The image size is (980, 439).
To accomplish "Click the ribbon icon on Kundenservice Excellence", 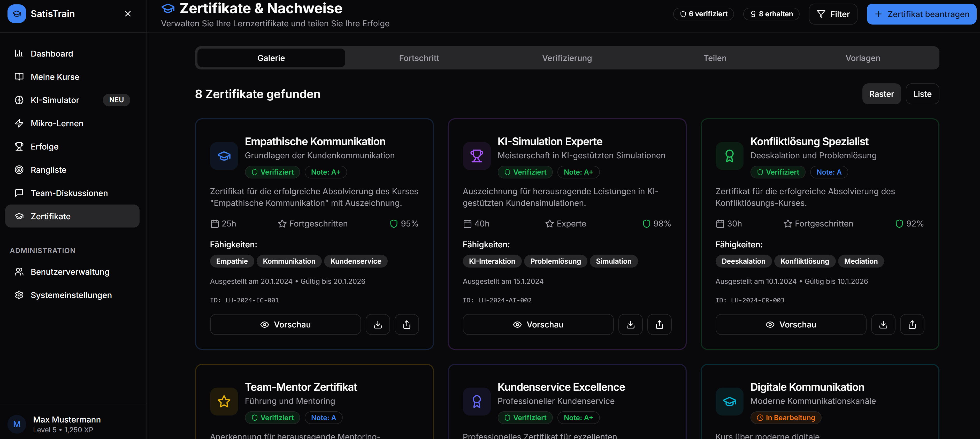I will [x=477, y=401].
